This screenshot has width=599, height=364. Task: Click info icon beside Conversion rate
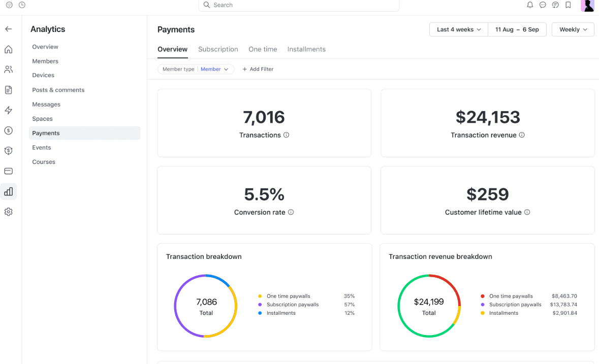pos(291,212)
